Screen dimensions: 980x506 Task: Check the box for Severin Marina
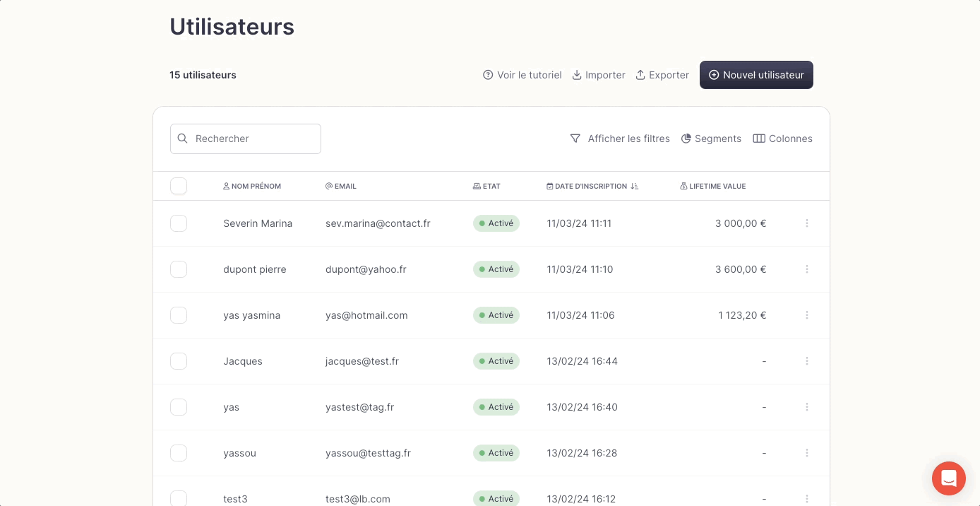tap(179, 223)
